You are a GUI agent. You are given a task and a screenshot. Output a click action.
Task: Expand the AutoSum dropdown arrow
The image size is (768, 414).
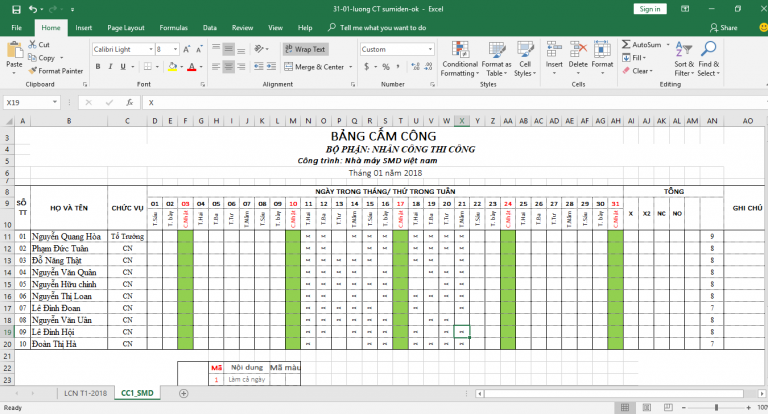coord(668,45)
